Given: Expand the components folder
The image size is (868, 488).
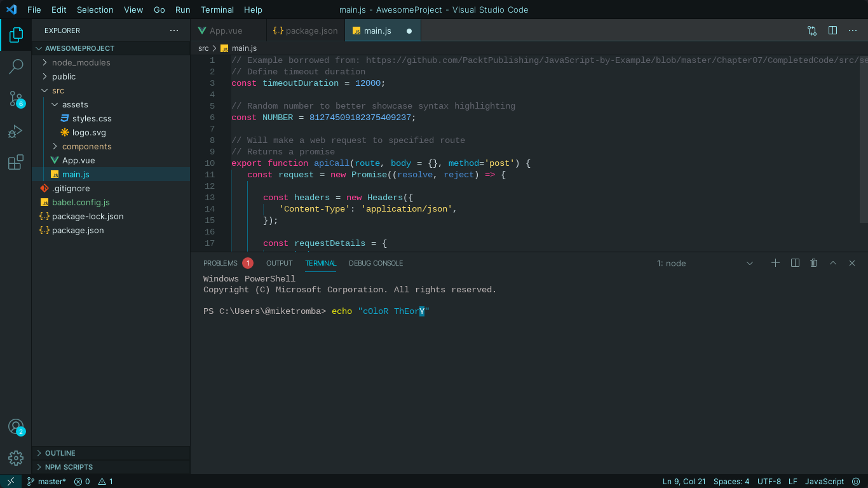Looking at the screenshot, I should coord(87,146).
